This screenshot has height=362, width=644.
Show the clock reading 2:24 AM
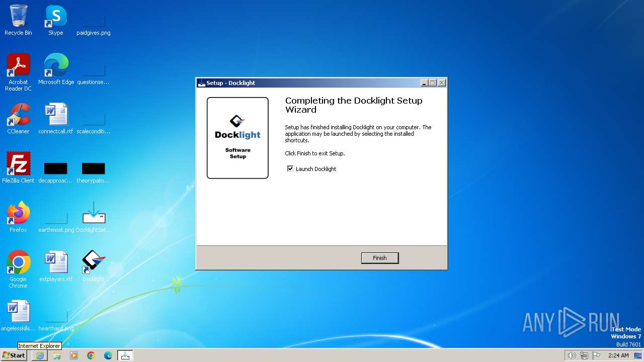(x=618, y=355)
